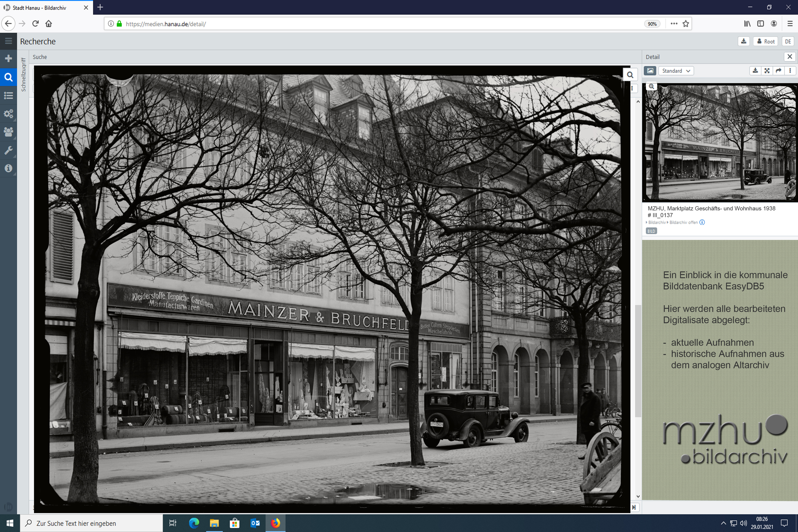
Task: Click the fullscreen expand icon in Detail toolbar
Action: point(767,70)
